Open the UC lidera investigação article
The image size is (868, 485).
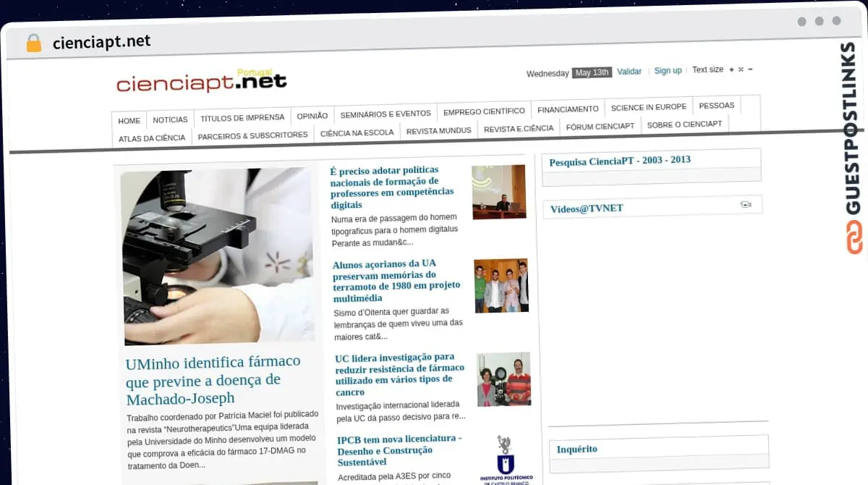click(x=400, y=374)
